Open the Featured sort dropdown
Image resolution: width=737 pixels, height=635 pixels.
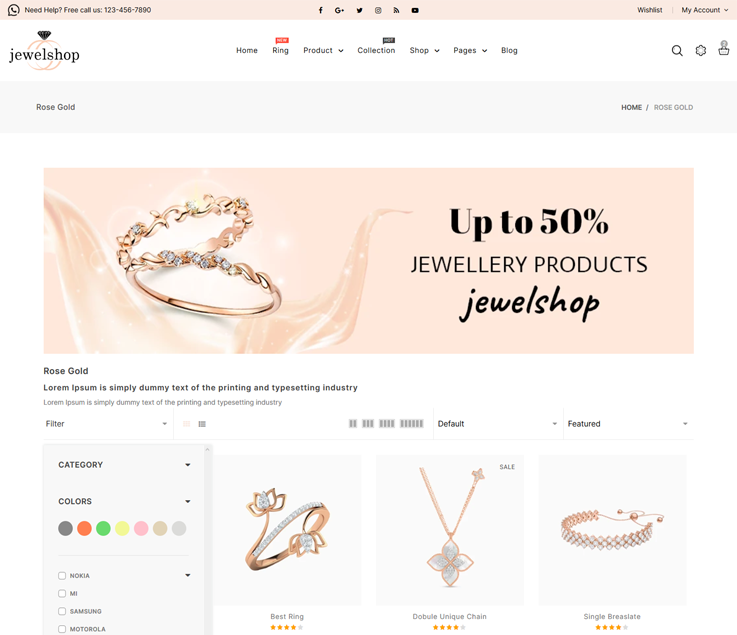(x=628, y=423)
